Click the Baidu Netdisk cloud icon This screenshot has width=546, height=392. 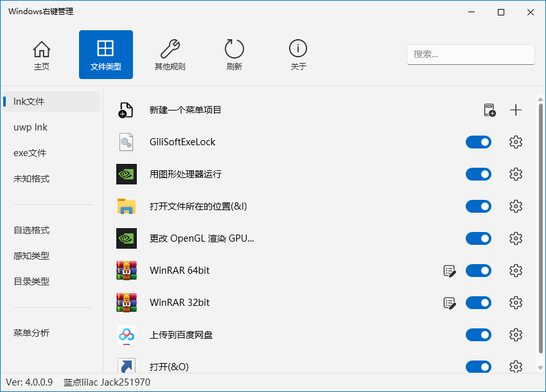[127, 335]
